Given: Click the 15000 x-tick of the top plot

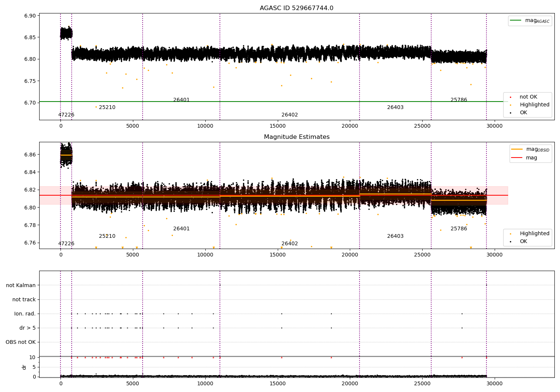Looking at the screenshot, I should [278, 126].
